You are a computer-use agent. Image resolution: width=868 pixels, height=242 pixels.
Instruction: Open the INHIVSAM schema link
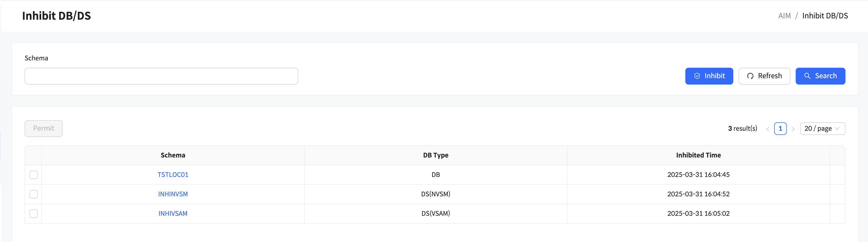coord(173,214)
